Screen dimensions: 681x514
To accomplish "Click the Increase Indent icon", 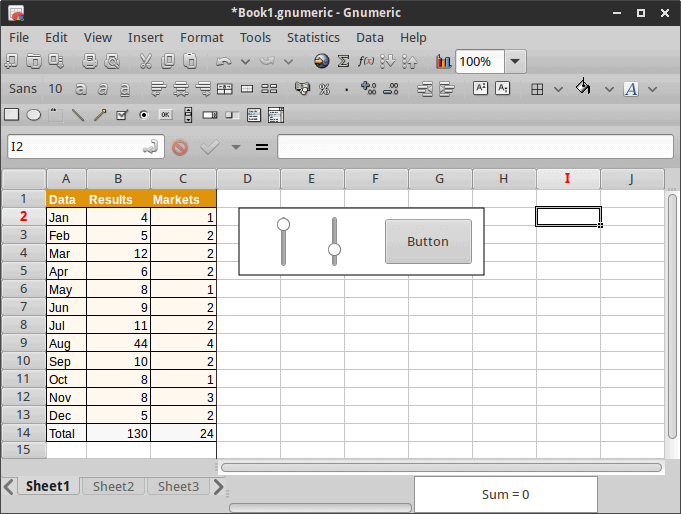I will pyautogui.click(x=447, y=89).
